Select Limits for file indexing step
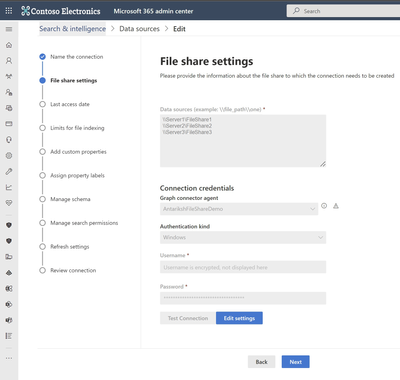Screen dimensions: 400x380 click(72, 128)
